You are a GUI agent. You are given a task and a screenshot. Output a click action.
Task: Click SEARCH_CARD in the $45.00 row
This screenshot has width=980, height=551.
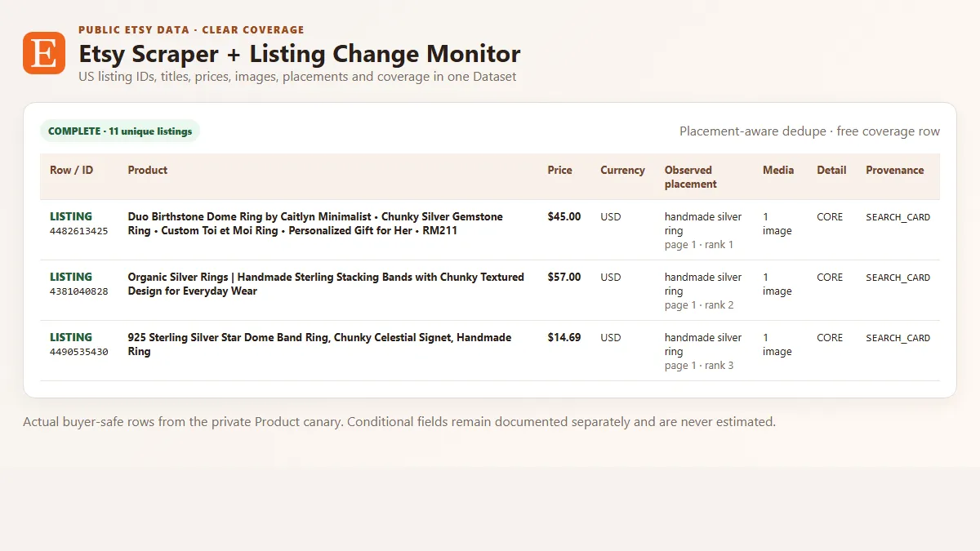898,217
